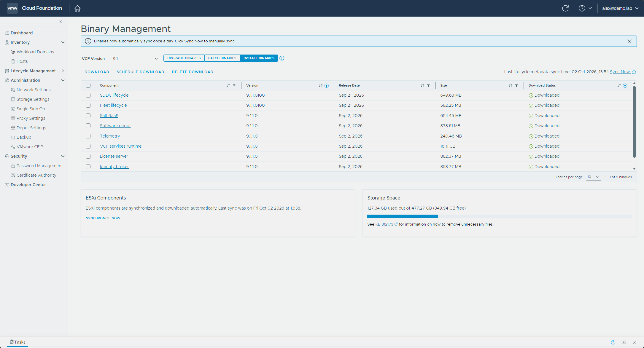
Task: Select the Fleet lifecycle row checkbox
Action: click(88, 105)
